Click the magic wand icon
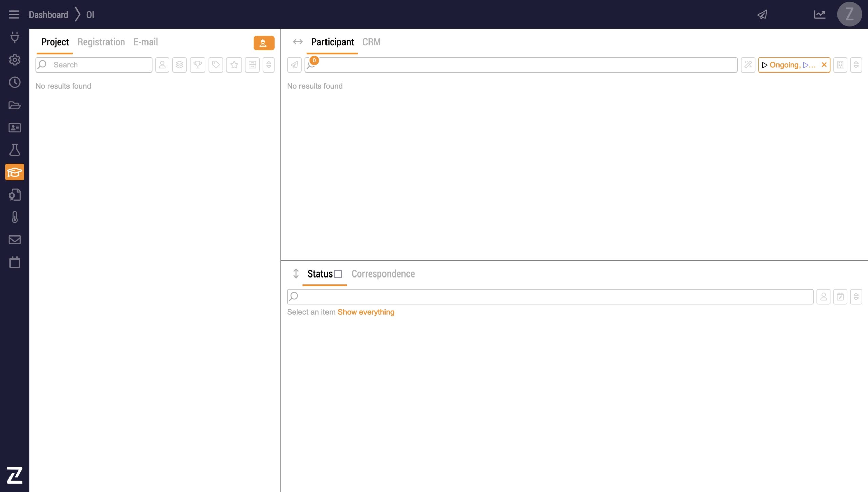 [748, 65]
